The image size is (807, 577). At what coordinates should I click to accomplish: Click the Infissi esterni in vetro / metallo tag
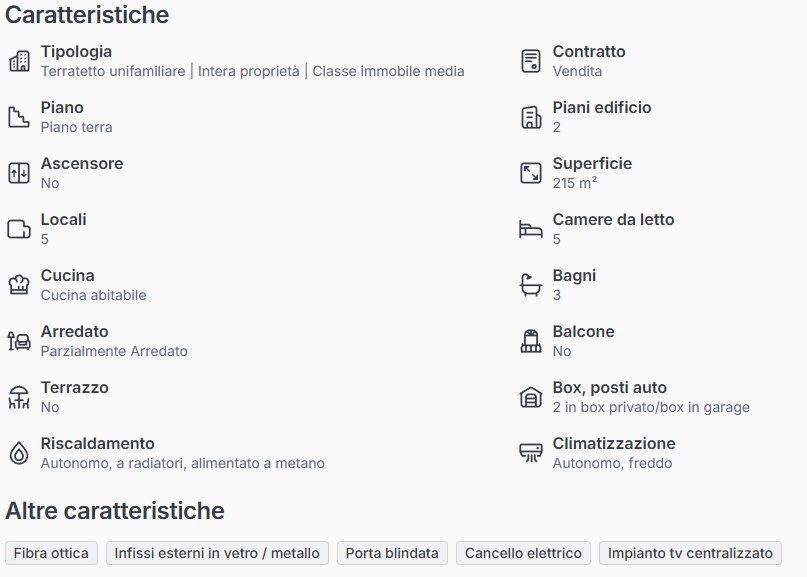pos(217,553)
